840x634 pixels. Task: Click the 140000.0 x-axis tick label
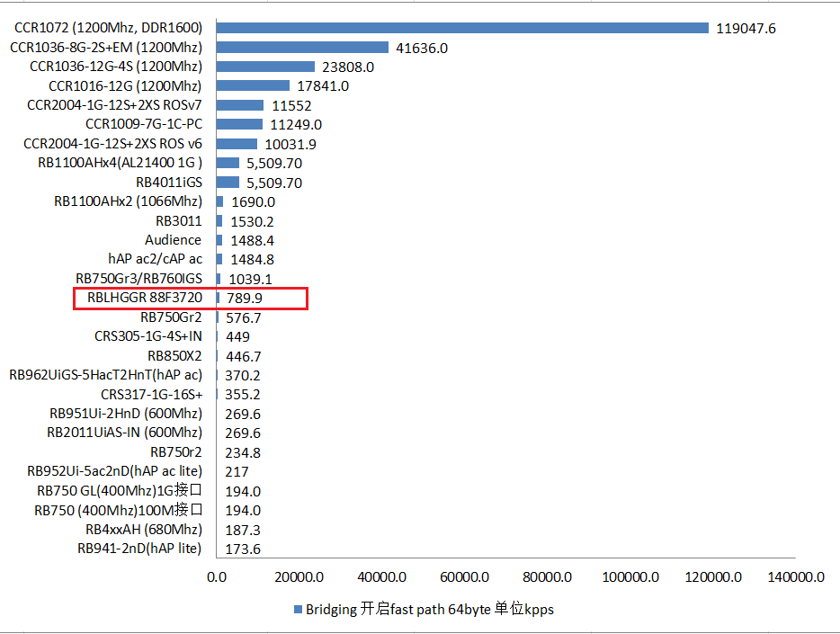795,577
